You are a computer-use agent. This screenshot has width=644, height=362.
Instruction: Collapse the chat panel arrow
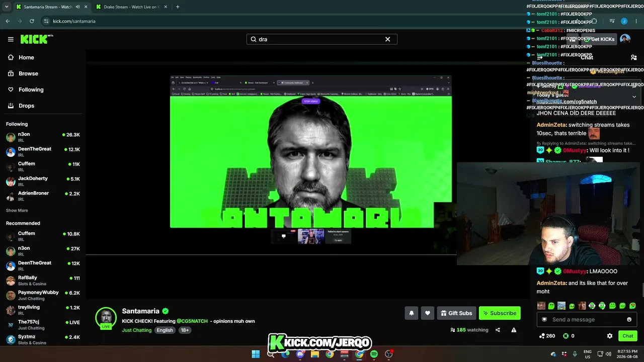coord(540,57)
